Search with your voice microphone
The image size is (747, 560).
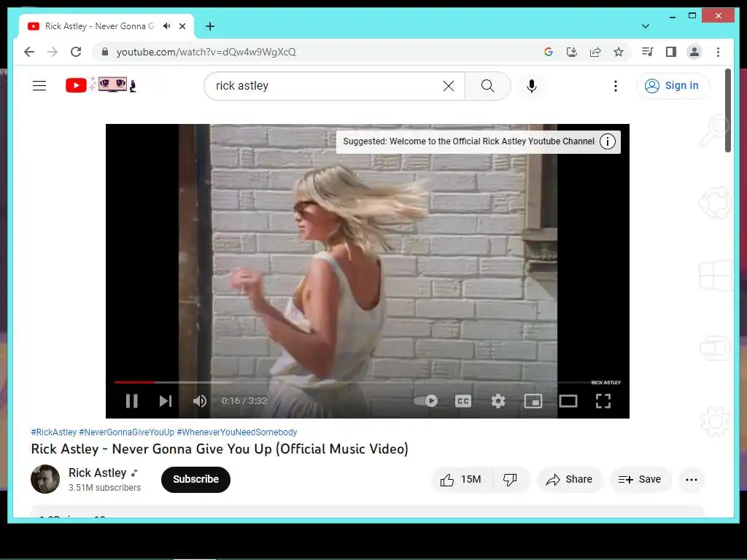point(532,86)
